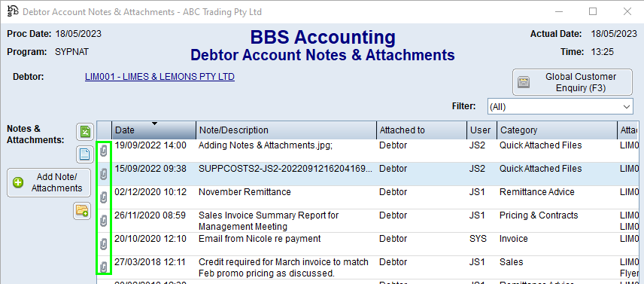Viewport: 644px width, 284px height.
Task: Open paperclip for Email from Nicole row
Action: click(x=104, y=244)
